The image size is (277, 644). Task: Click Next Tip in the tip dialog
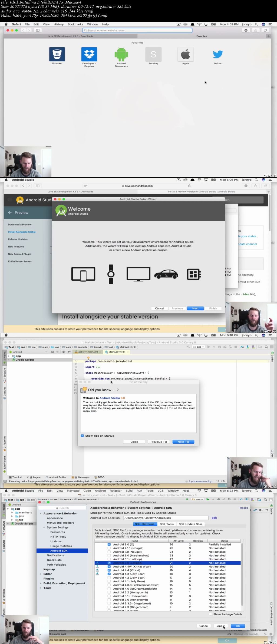pos(183,442)
